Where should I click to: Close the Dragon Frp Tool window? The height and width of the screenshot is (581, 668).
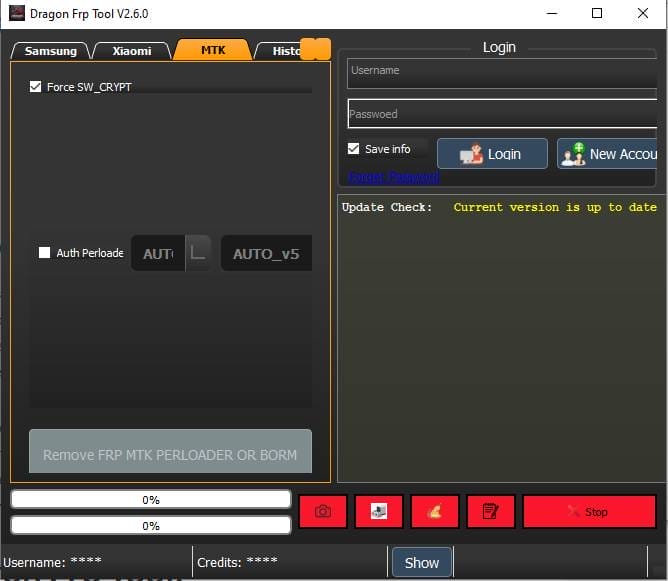pyautogui.click(x=643, y=13)
